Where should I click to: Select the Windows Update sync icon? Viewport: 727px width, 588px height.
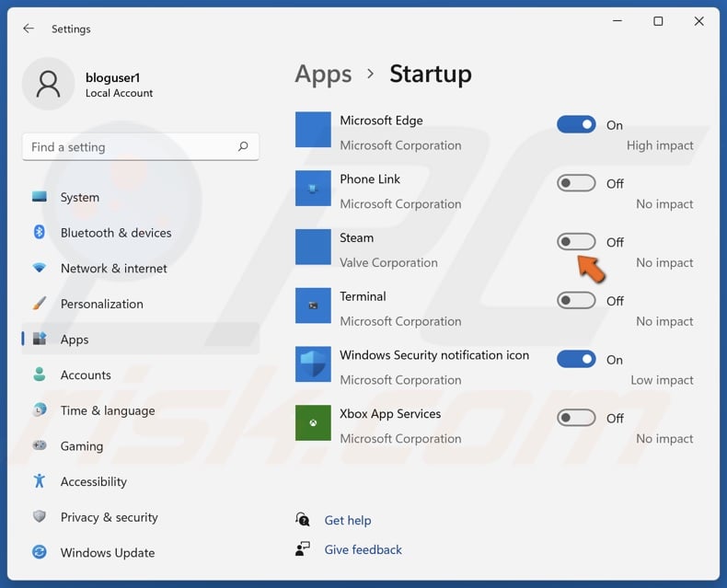40,552
